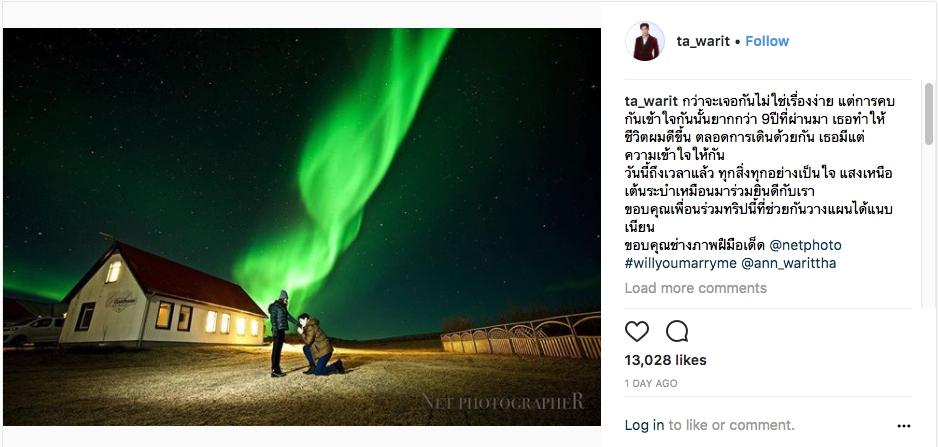Open ta_warit username at caption start
This screenshot has height=447, width=938.
(x=651, y=101)
